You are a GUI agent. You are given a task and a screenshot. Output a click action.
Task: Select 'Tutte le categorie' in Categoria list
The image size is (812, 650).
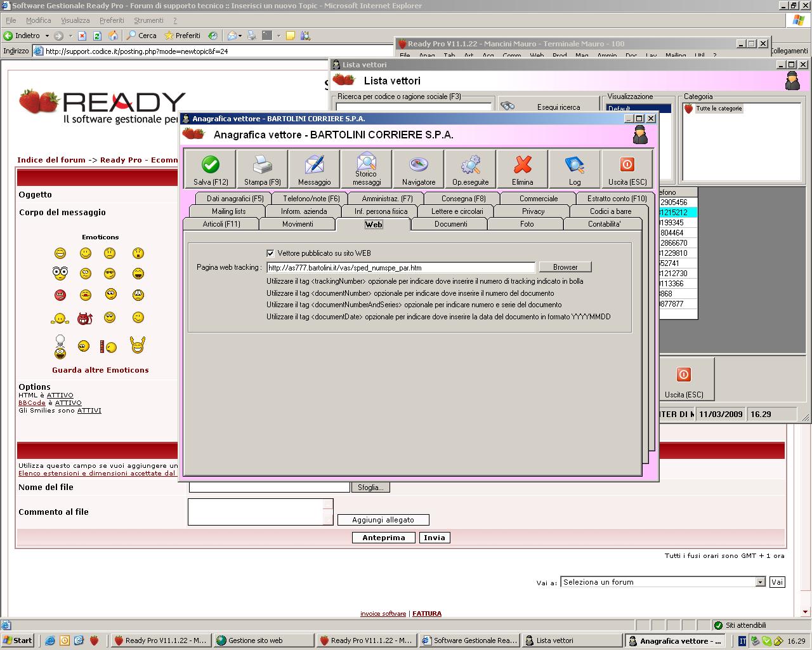[719, 109]
